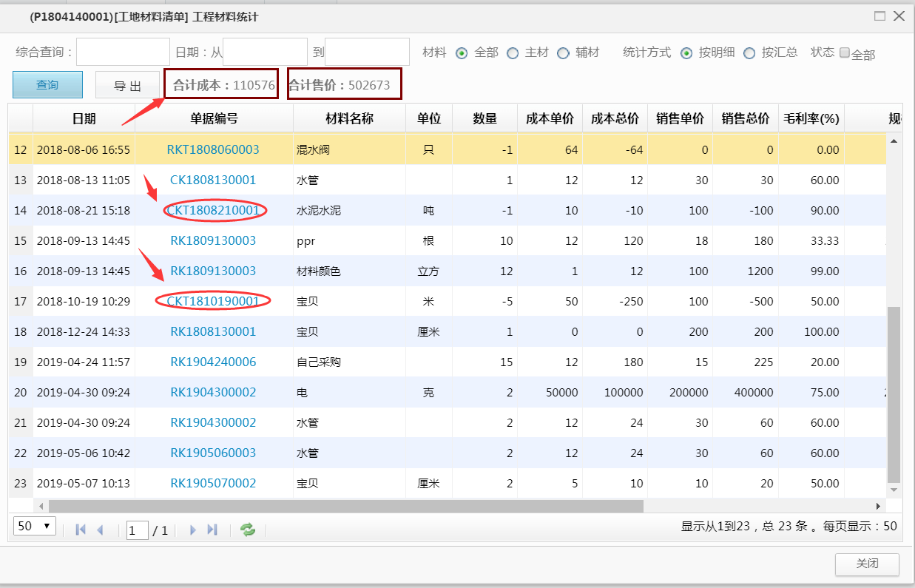Select the 辅材 material radio button
Screen dimensions: 915x588
pos(564,53)
